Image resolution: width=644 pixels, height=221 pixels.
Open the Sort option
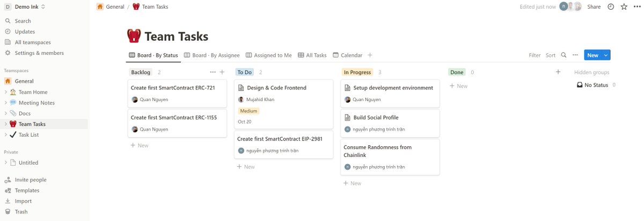551,55
